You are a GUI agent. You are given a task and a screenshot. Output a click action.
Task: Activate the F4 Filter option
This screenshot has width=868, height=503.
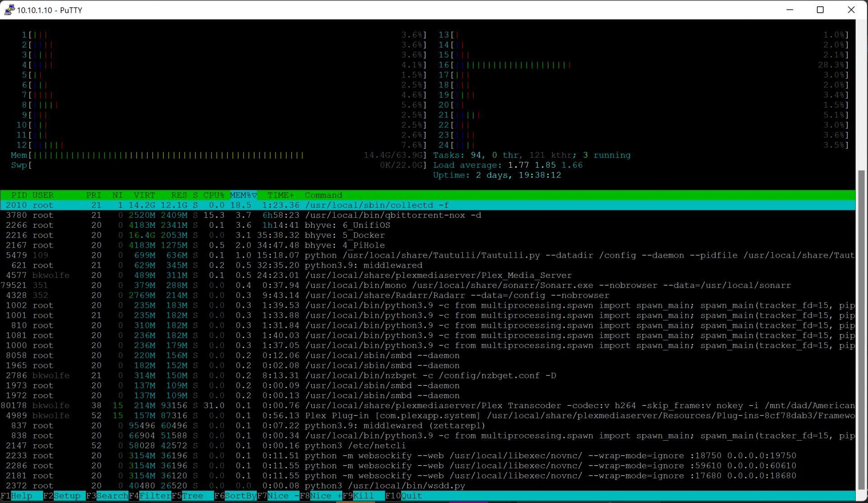click(150, 496)
